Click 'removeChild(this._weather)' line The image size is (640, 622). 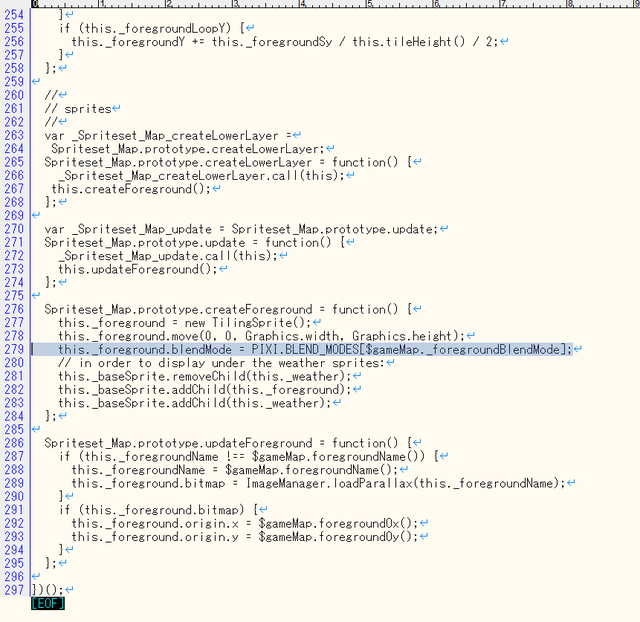[x=204, y=376]
